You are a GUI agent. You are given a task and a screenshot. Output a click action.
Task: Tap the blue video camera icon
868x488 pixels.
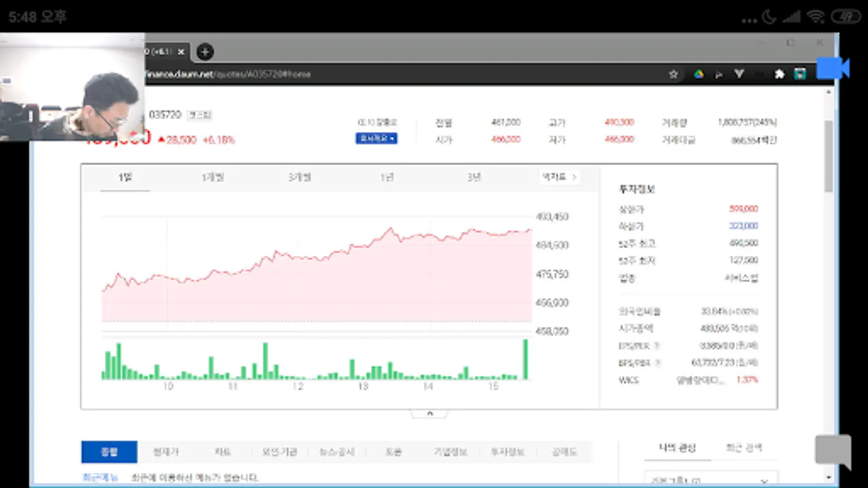pos(833,68)
